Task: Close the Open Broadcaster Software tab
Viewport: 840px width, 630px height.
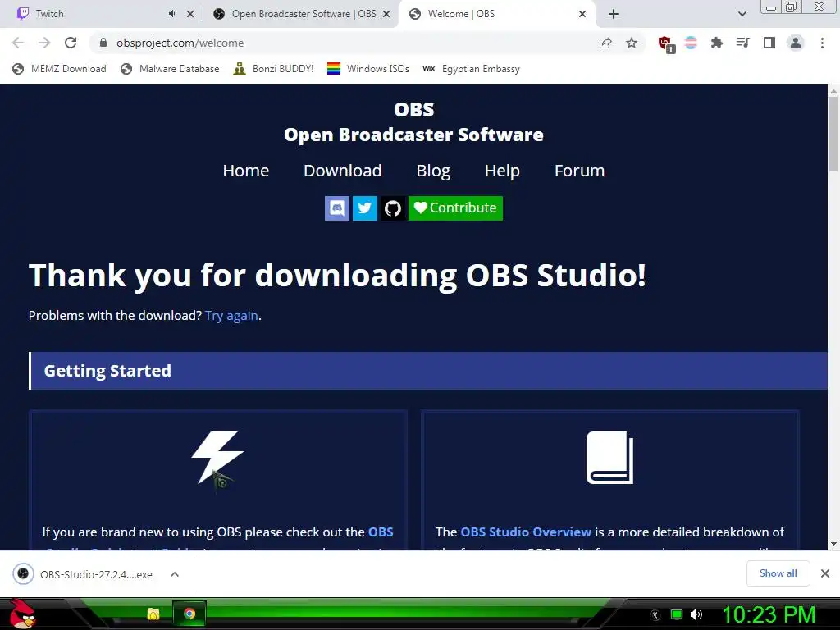Action: click(386, 15)
